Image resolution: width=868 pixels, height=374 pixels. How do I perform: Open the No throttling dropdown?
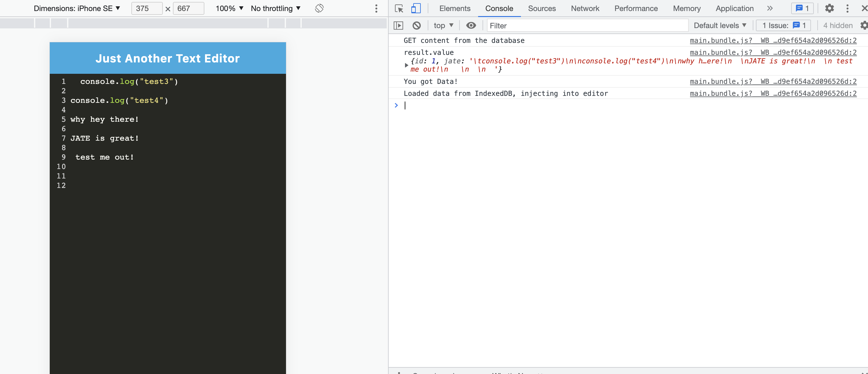click(276, 9)
